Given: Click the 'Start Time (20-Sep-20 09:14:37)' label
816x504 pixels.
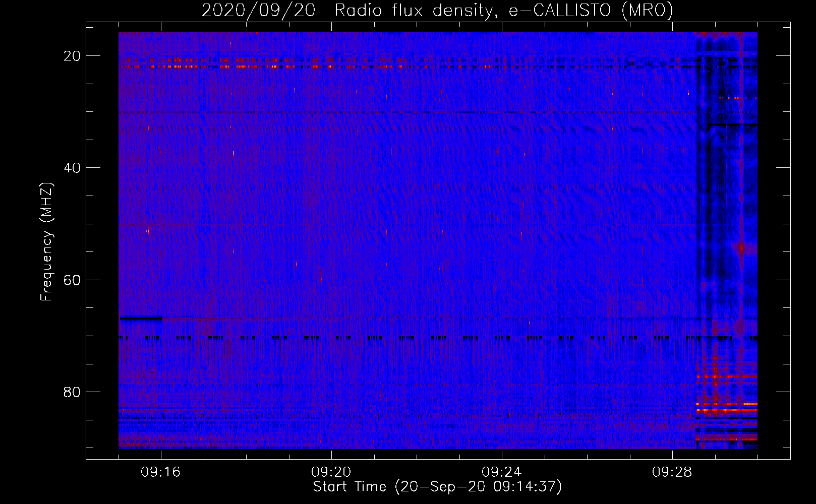Looking at the screenshot, I should coord(437,487).
